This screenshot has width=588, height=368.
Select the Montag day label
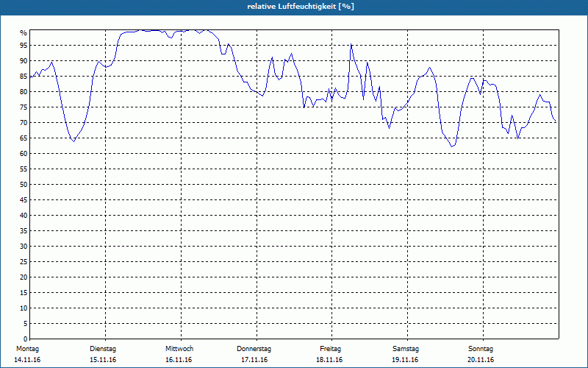27,349
